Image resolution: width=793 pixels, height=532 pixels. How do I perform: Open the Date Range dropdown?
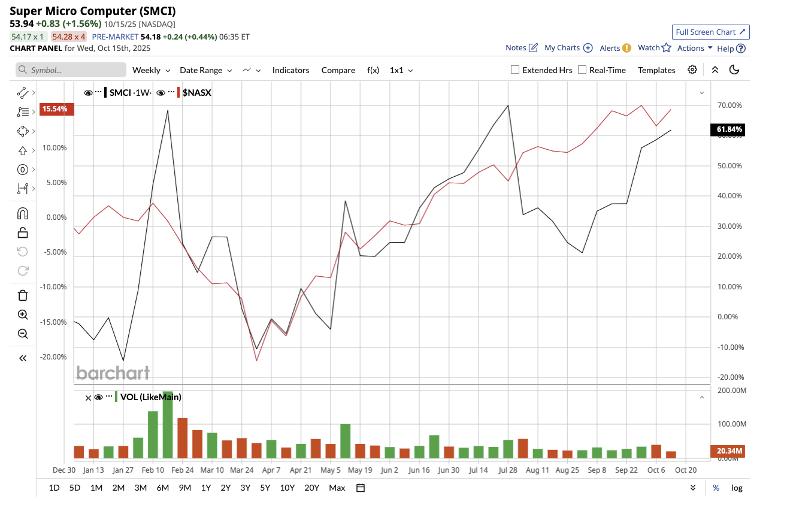click(206, 70)
